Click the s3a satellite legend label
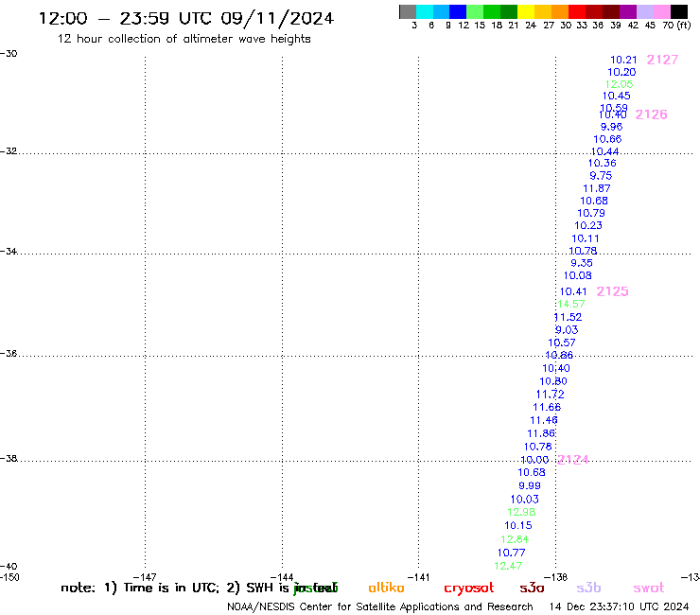 click(x=532, y=588)
